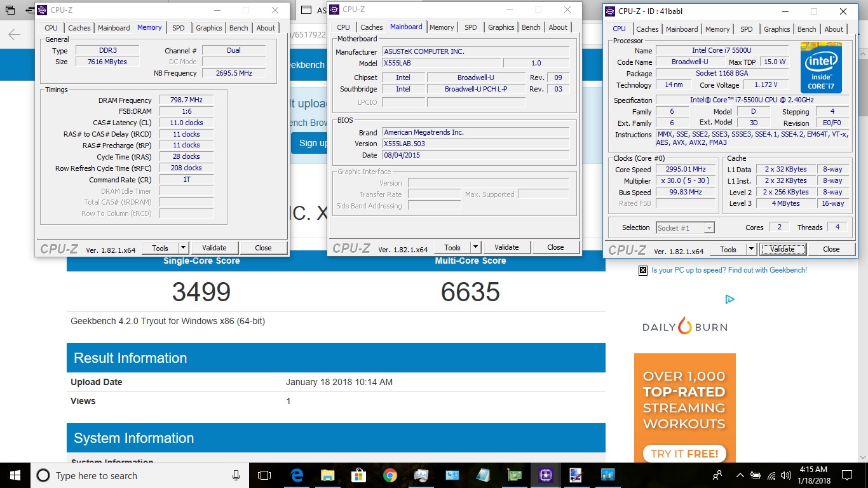This screenshot has width=868, height=488.
Task: Open the People icon in the system tray
Action: [x=717, y=475]
